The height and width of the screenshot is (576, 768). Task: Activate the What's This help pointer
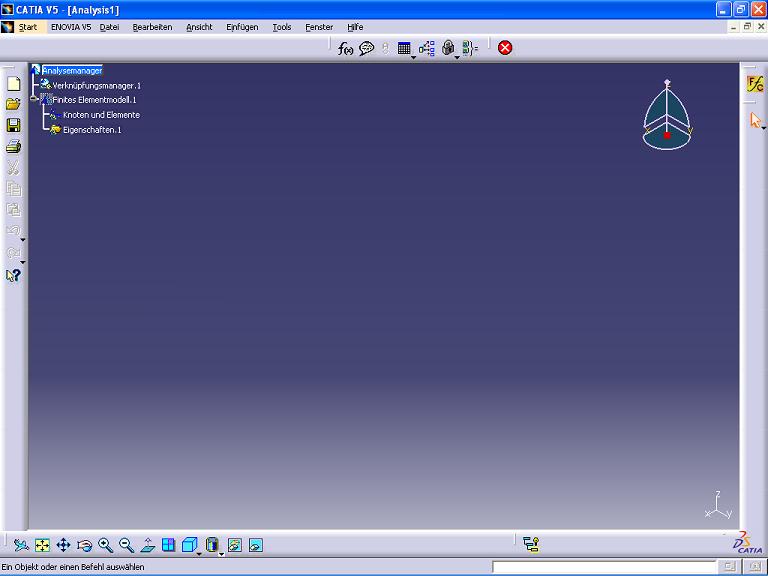(x=13, y=276)
